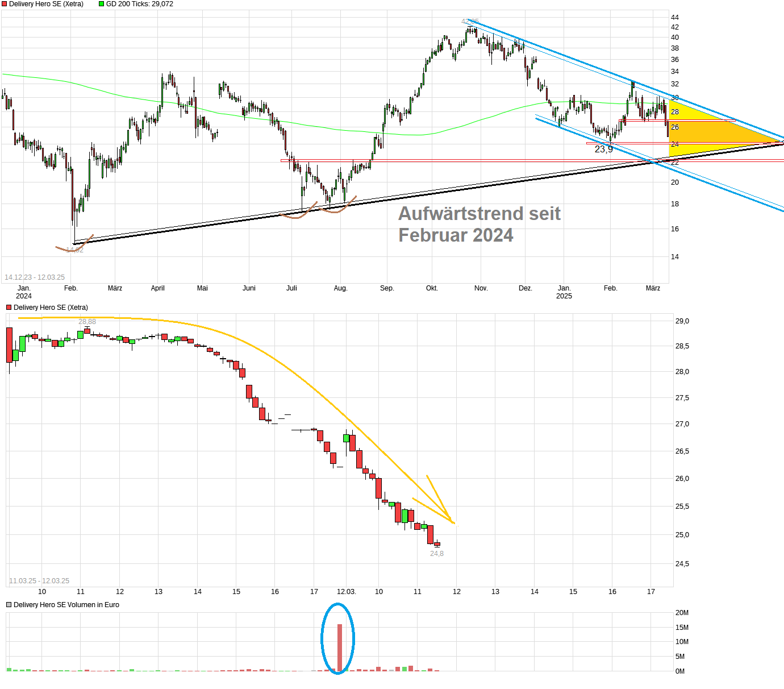Toggle the Delivery Hero SE Volumen in Euro legend square

click(8, 605)
